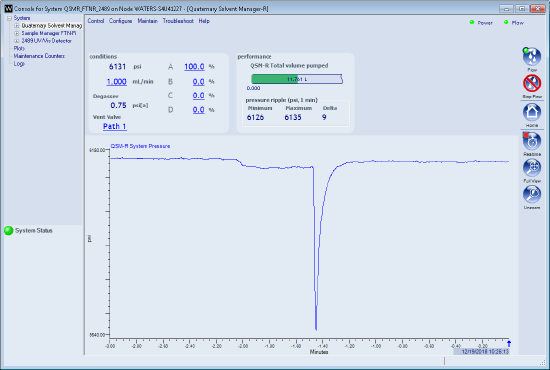
Task: Expand the 2489 UV/Vis Detector node
Action: click(x=16, y=41)
